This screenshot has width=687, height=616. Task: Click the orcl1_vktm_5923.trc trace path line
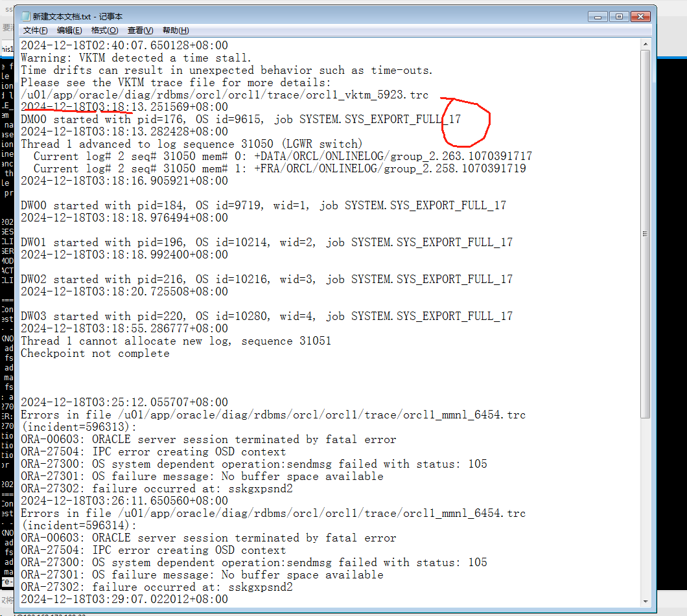(224, 95)
